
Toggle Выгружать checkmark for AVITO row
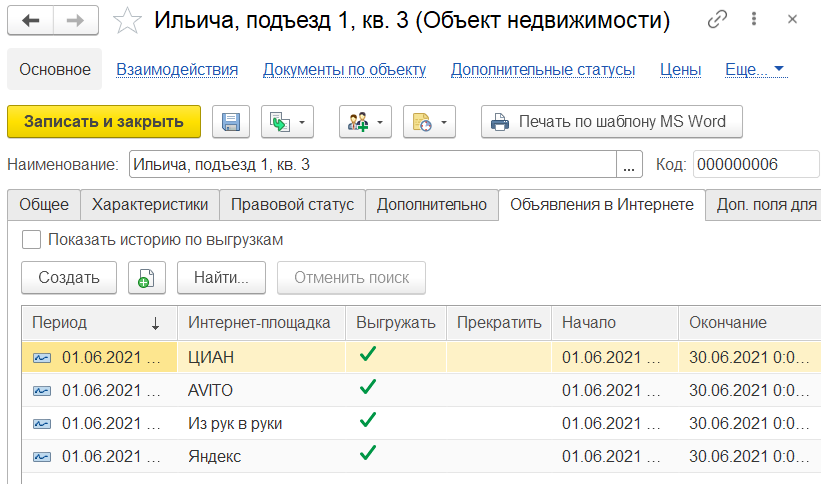[368, 389]
